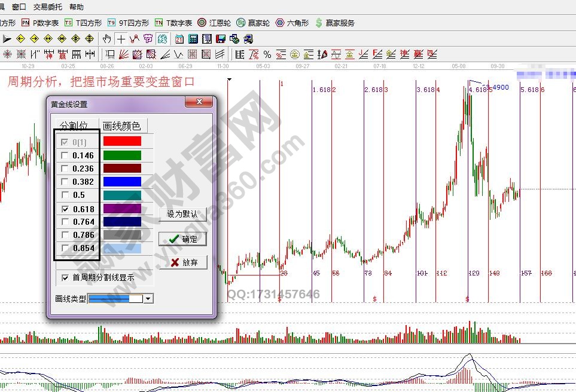Open the 帮助 menu

pyautogui.click(x=77, y=7)
